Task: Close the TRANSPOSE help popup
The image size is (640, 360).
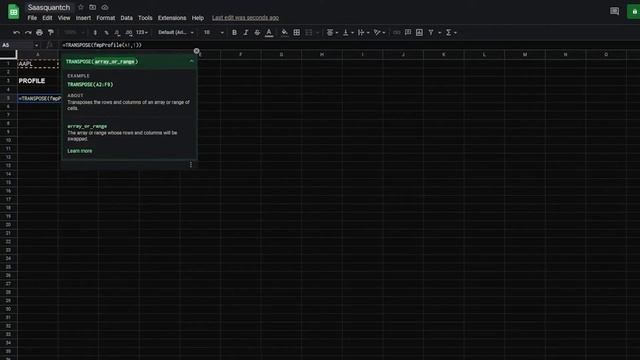Action: pyautogui.click(x=196, y=51)
